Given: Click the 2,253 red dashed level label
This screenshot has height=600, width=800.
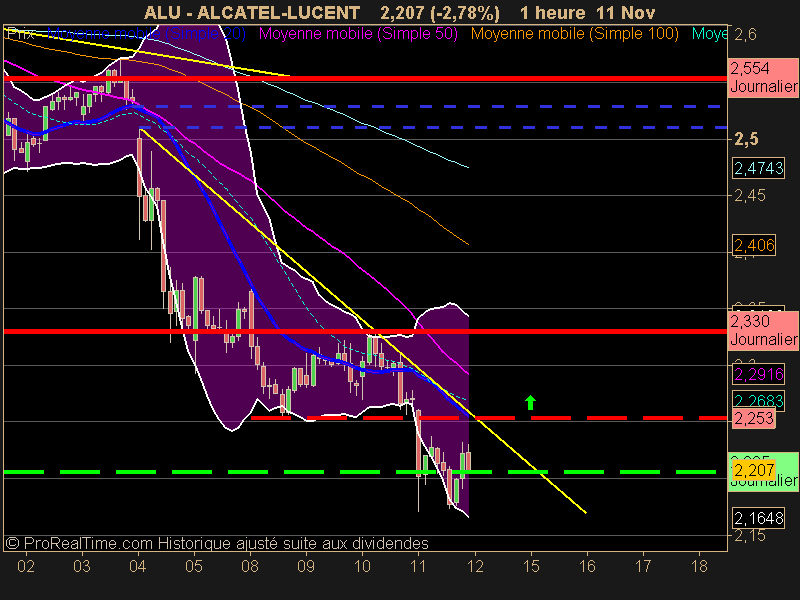Looking at the screenshot, I should [x=753, y=418].
